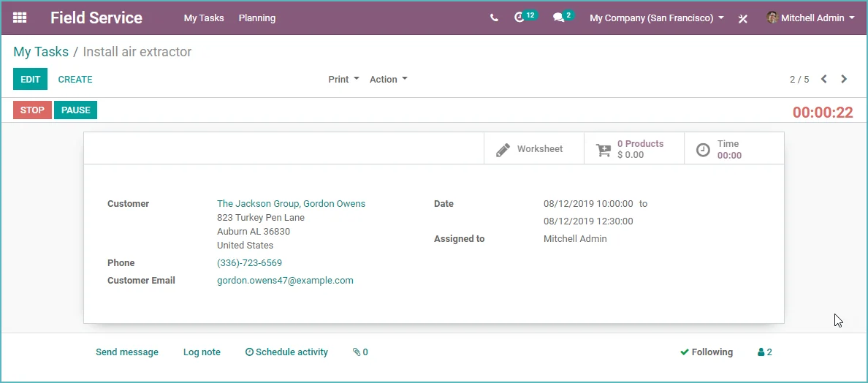Pause the running timer
This screenshot has width=868, height=383.
click(76, 110)
